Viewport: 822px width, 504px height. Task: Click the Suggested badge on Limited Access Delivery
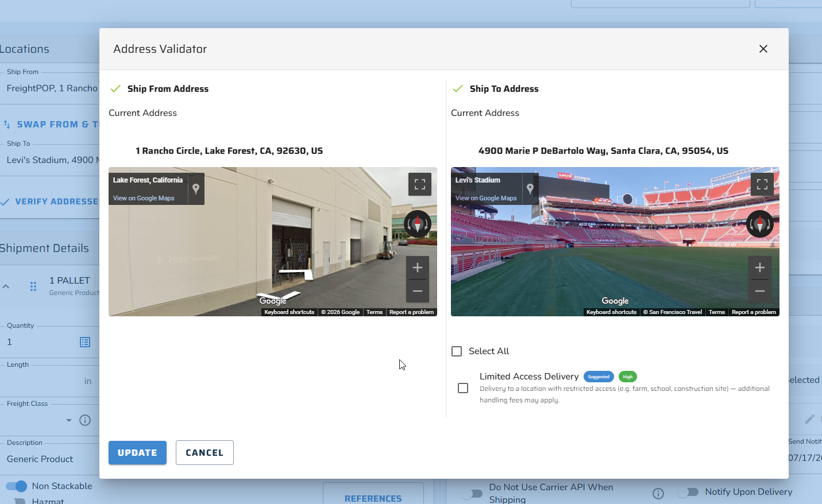click(x=599, y=377)
